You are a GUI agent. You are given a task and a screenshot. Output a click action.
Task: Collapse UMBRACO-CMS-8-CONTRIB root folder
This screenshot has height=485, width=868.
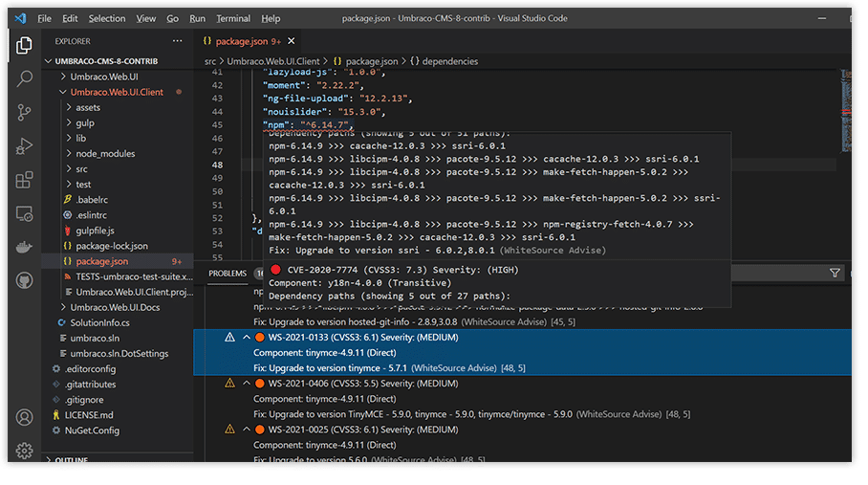click(x=48, y=61)
